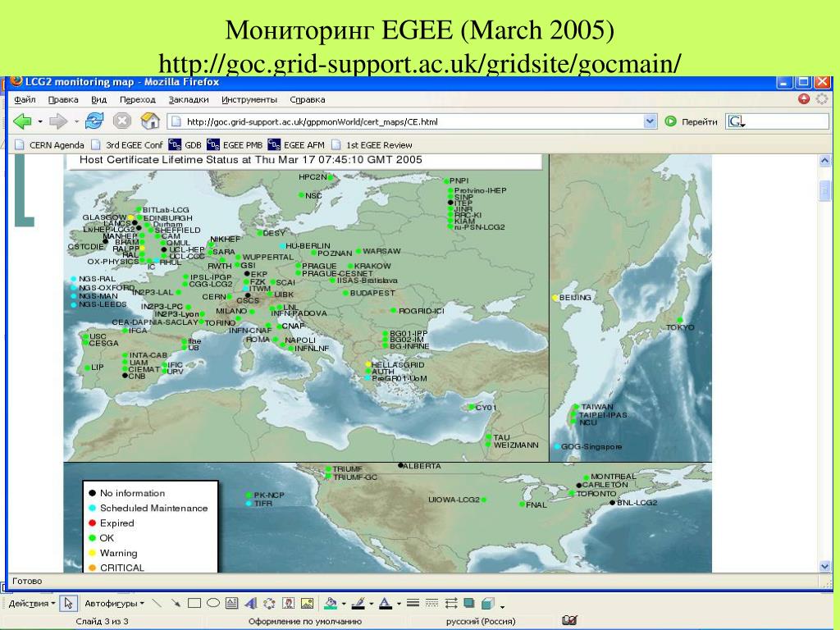The height and width of the screenshot is (630, 840).
Task: Open the Справка menu
Action: tap(308, 99)
